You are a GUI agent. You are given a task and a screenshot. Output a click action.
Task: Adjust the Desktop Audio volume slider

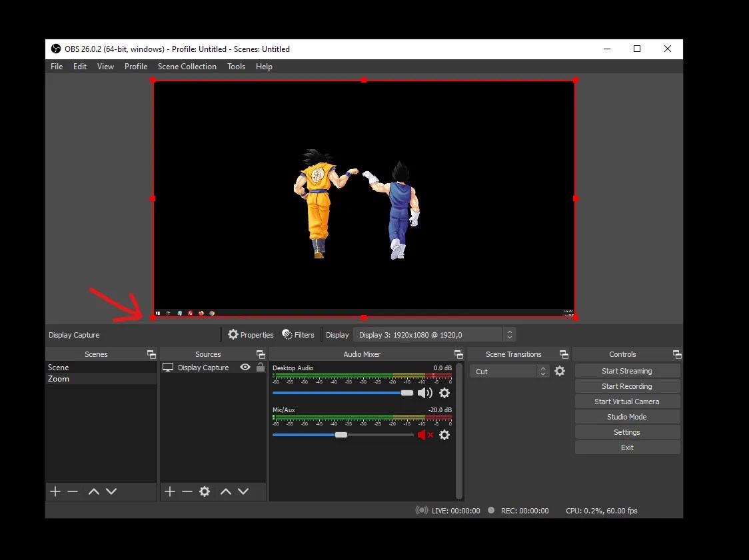[406, 393]
